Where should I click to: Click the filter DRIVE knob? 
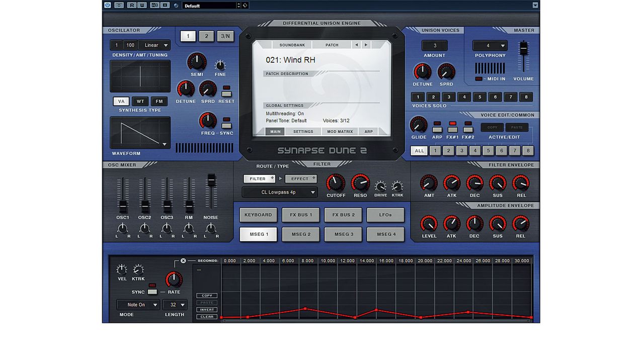pos(380,186)
